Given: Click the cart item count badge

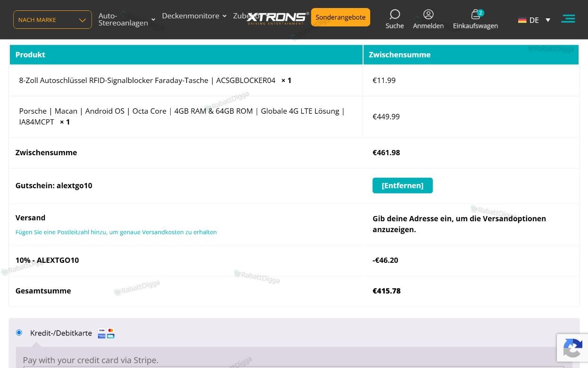Looking at the screenshot, I should [480, 13].
